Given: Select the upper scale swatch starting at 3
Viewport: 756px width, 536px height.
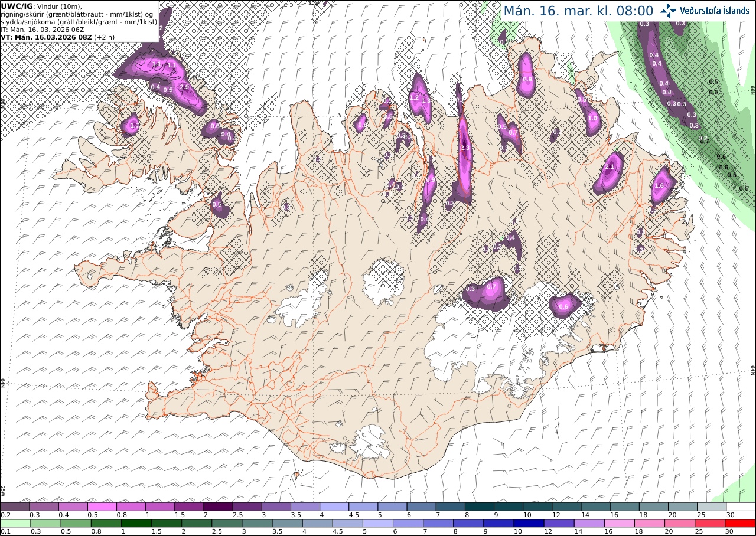Looking at the screenshot, I should click(x=276, y=506).
